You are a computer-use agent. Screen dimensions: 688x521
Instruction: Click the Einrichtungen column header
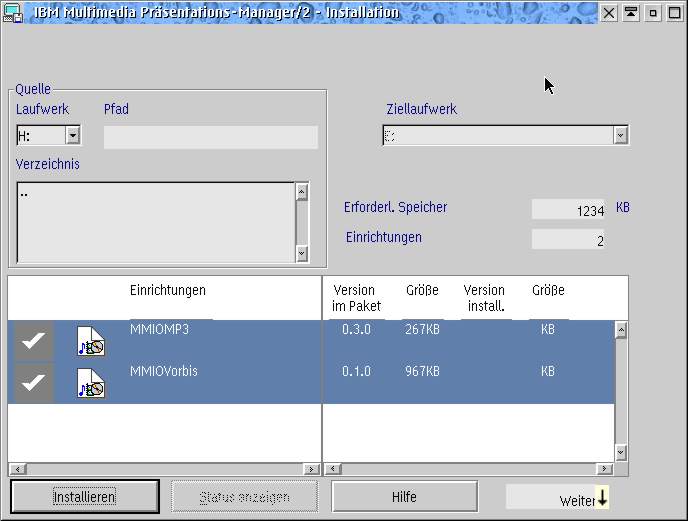coord(168,290)
